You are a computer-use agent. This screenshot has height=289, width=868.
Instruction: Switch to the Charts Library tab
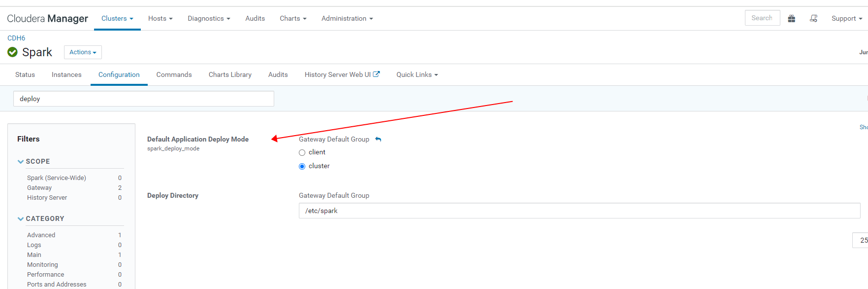click(230, 74)
